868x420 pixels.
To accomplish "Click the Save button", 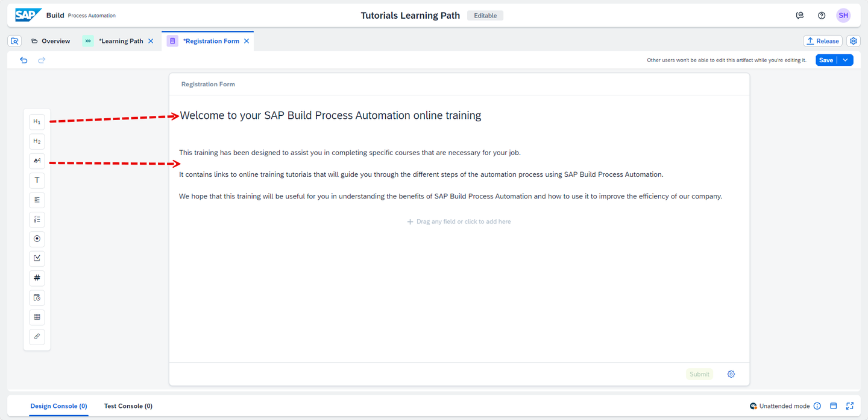I will [826, 60].
